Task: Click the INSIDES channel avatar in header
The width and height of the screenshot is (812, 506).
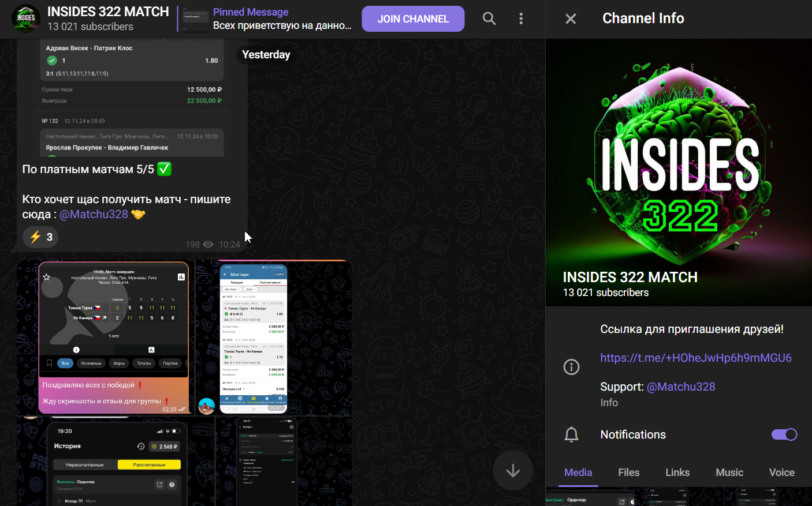Action: (26, 18)
